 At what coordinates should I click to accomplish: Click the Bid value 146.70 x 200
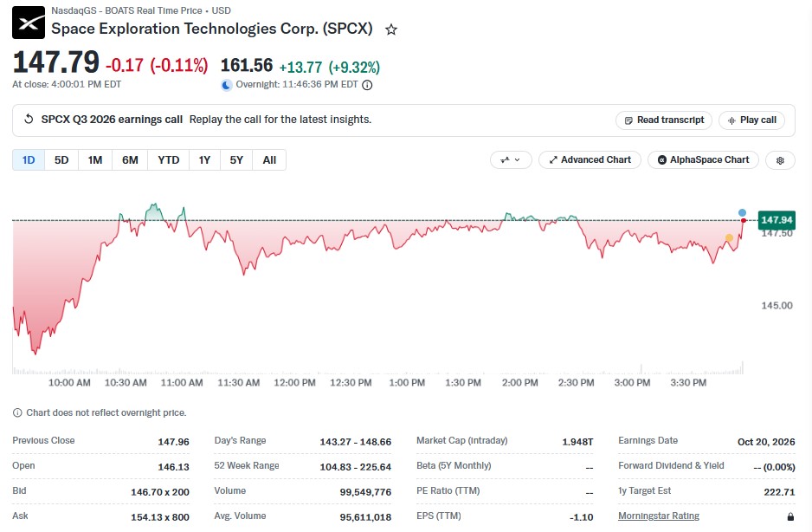point(160,492)
